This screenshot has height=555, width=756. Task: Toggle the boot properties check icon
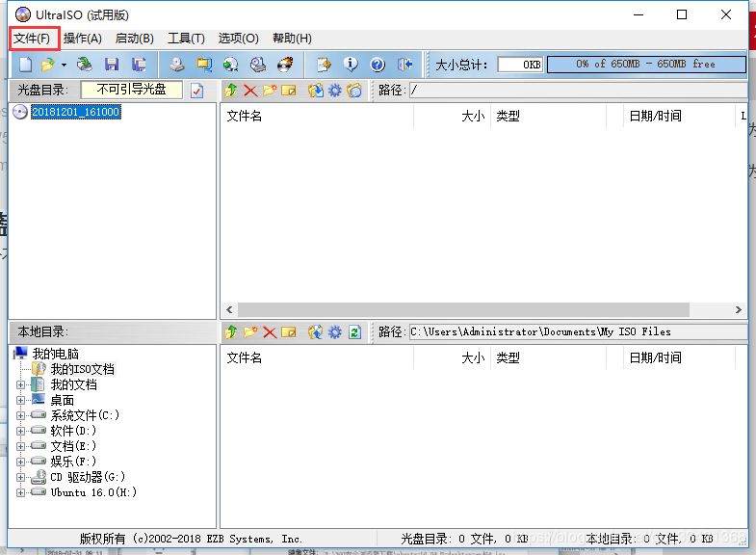[x=196, y=91]
